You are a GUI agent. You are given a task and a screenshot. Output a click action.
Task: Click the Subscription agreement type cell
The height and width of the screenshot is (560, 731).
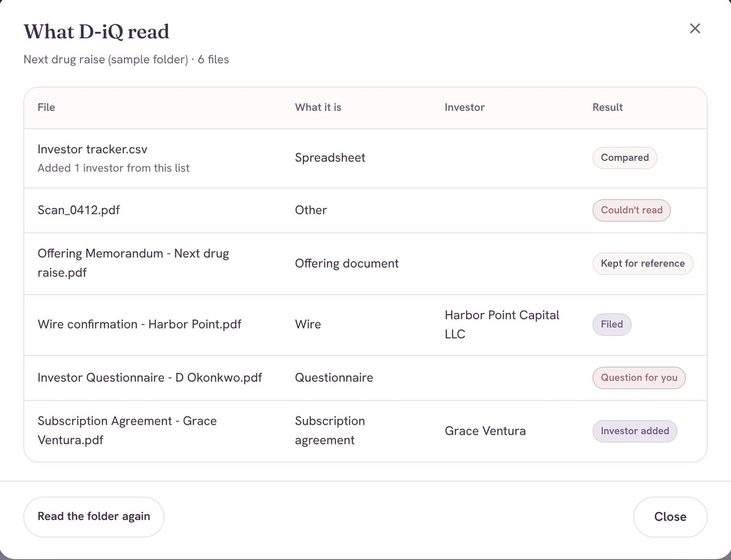point(330,430)
